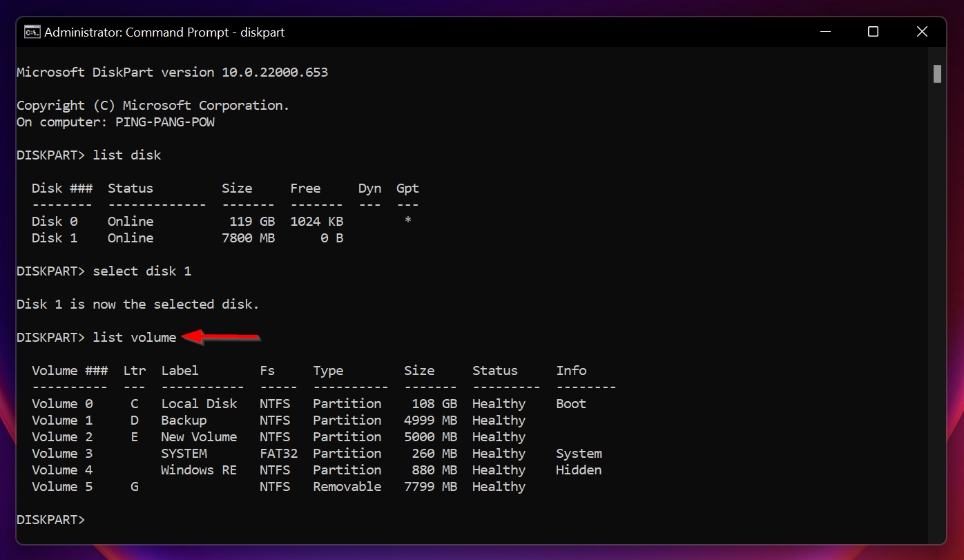Click the 'Dyn' column header
Viewport: 964px width, 560px height.
pos(369,189)
